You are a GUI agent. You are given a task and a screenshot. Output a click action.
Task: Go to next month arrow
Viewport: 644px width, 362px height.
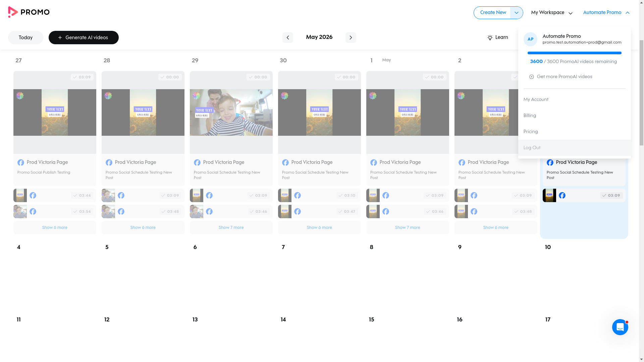tap(351, 38)
